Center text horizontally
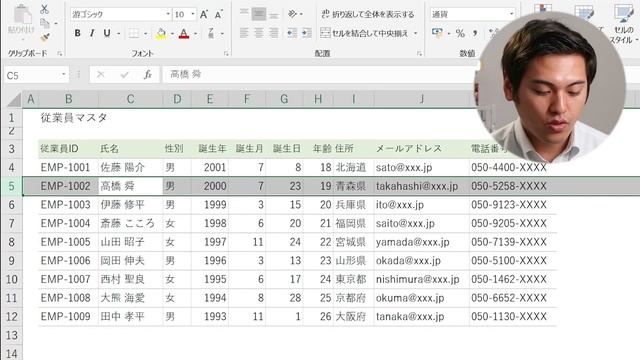This screenshot has width=640, height=360. [x=259, y=33]
